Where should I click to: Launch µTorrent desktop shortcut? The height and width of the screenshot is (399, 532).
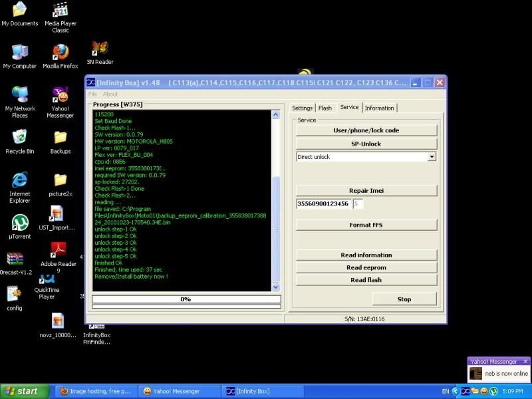click(x=20, y=227)
